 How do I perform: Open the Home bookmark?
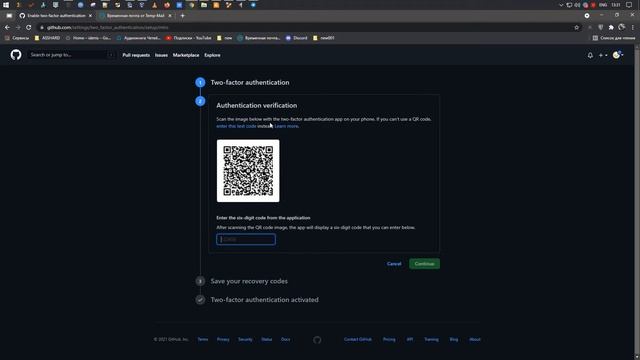[x=88, y=38]
